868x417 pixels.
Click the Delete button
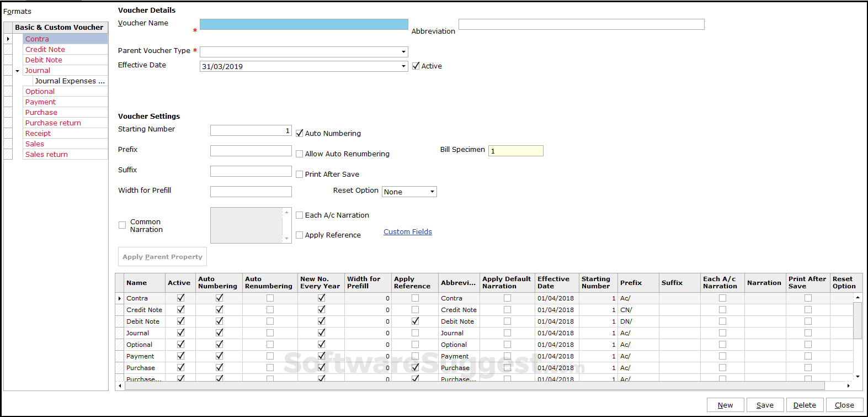click(x=805, y=405)
